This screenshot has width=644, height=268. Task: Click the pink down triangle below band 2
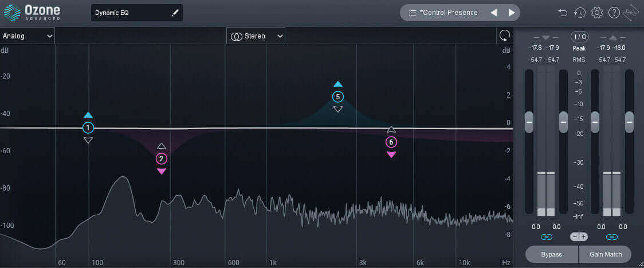pos(162,171)
